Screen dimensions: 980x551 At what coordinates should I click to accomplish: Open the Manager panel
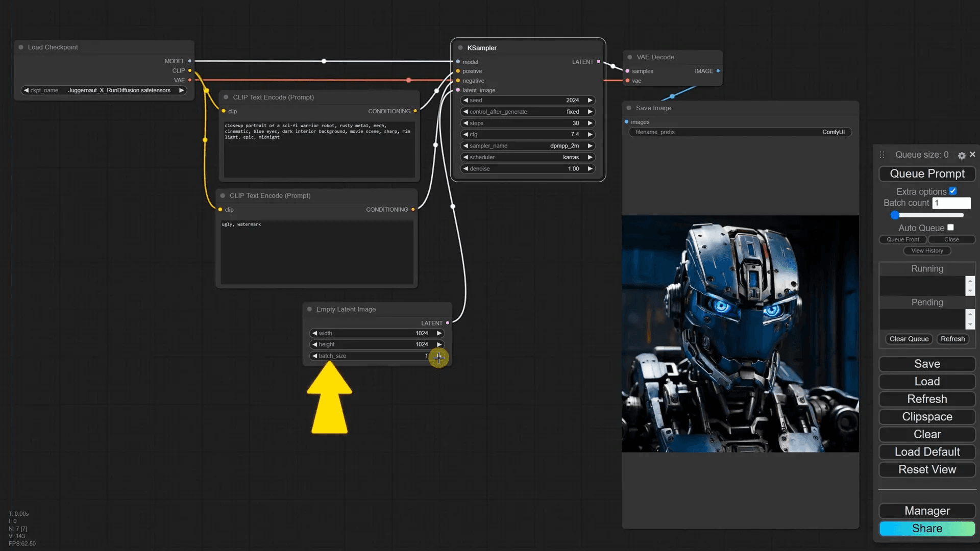(x=927, y=511)
